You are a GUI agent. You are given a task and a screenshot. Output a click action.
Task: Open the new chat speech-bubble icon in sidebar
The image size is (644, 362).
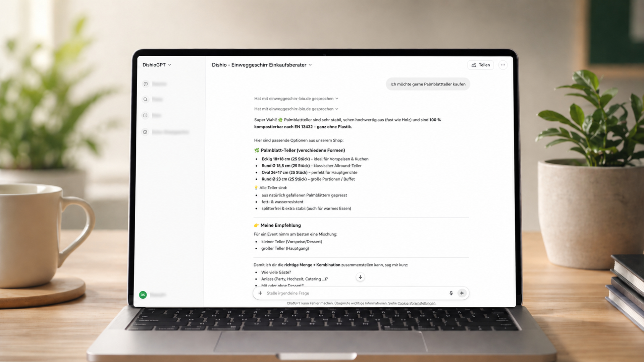click(146, 84)
